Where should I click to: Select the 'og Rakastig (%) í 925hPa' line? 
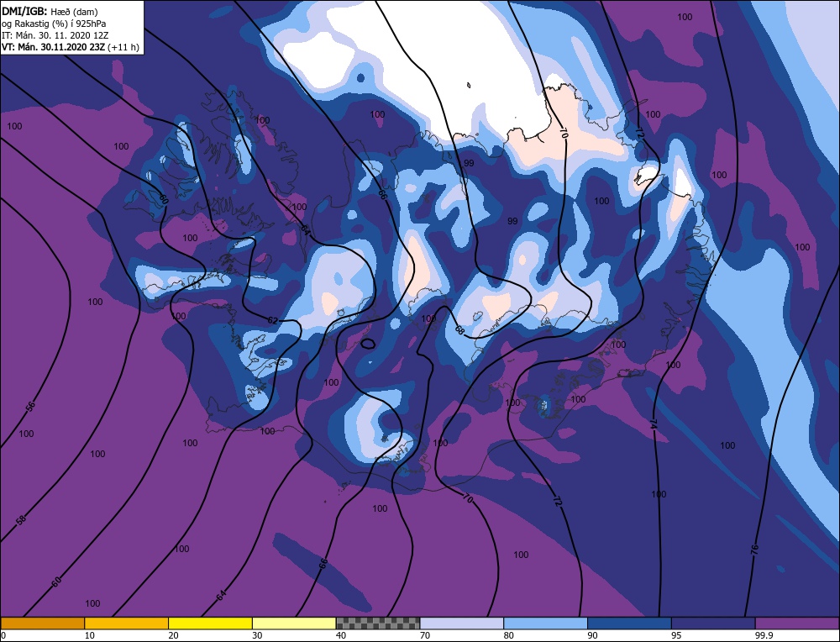[x=54, y=24]
